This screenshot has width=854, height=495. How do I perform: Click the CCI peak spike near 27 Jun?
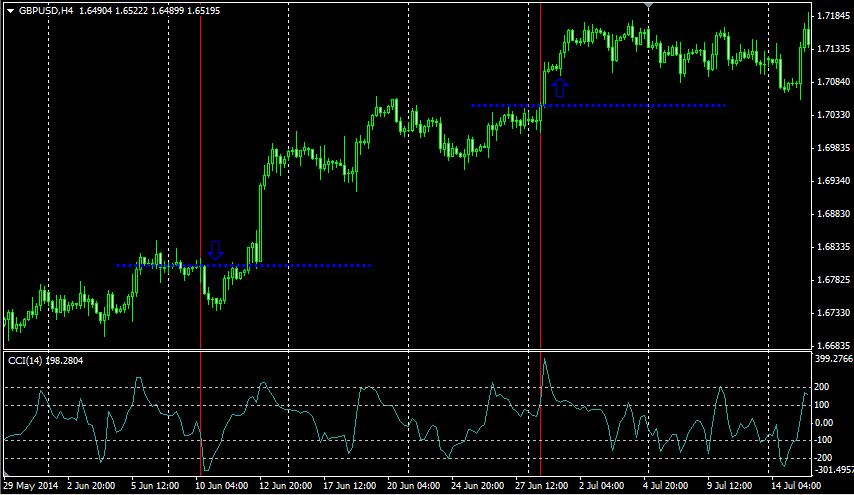(544, 359)
